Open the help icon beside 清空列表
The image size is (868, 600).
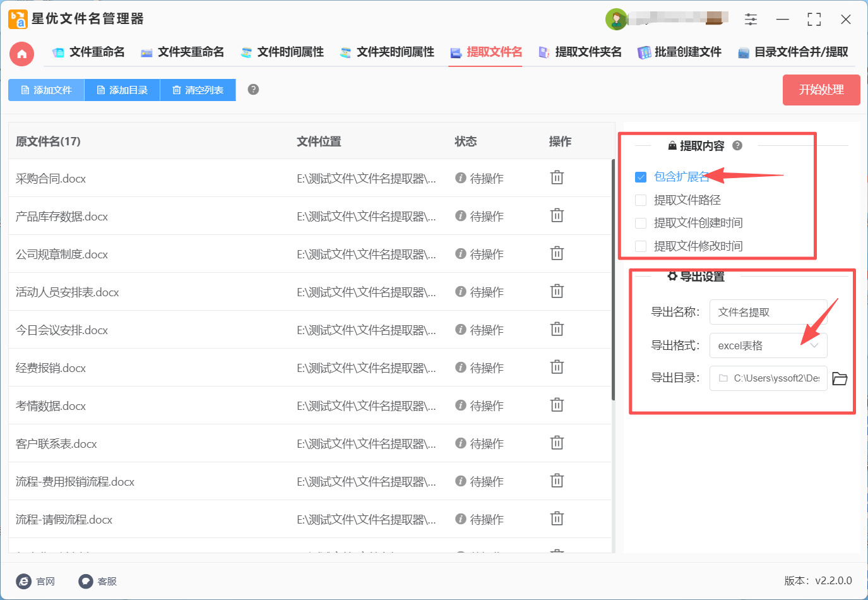pos(253,90)
